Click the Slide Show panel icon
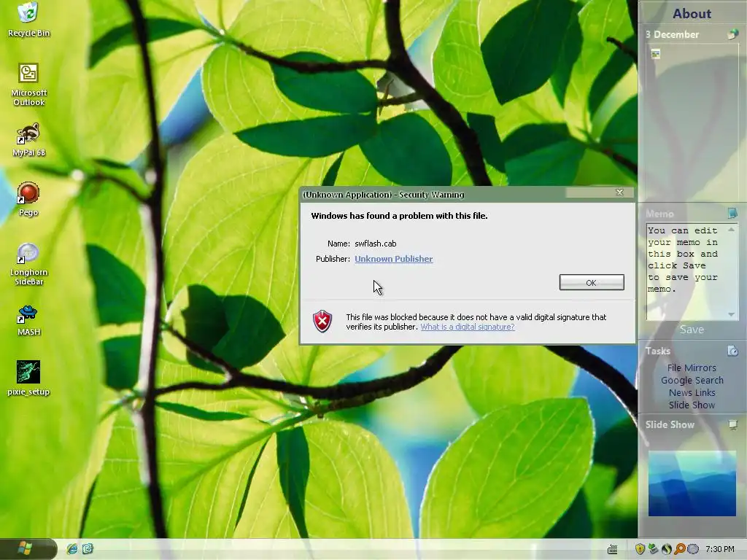This screenshot has height=560, width=747. point(732,424)
